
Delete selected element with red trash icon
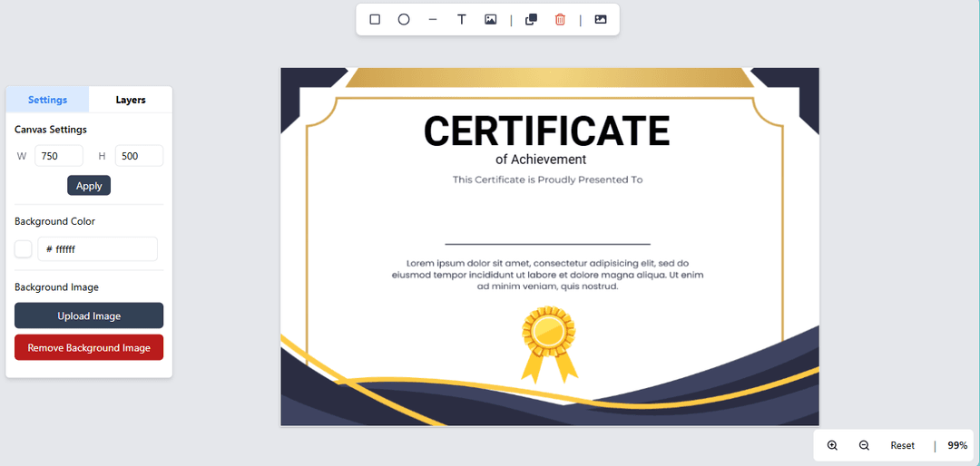[560, 19]
